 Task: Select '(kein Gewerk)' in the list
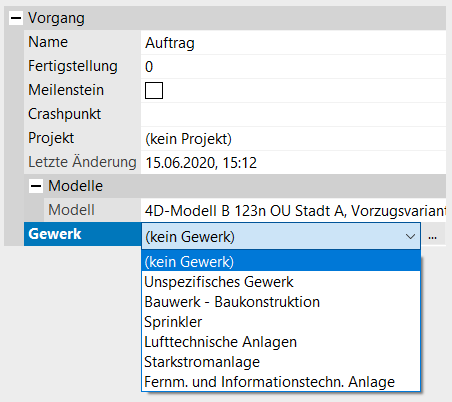click(x=281, y=261)
